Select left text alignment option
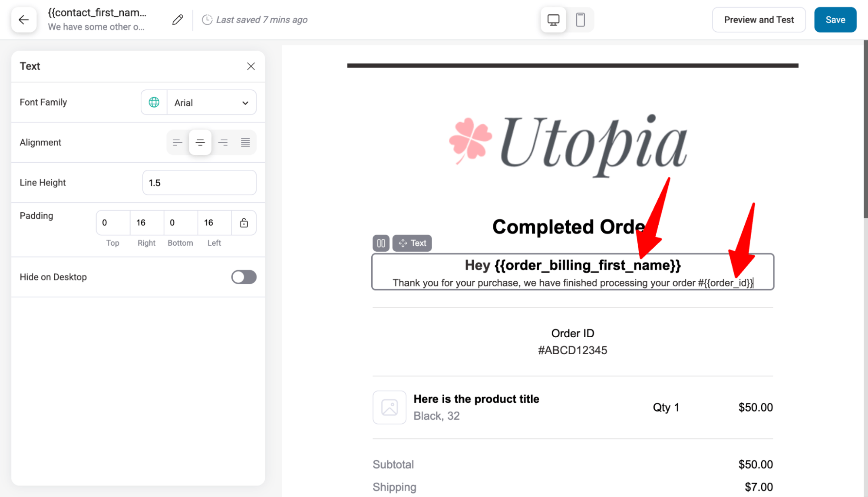This screenshot has width=868, height=497. point(178,142)
